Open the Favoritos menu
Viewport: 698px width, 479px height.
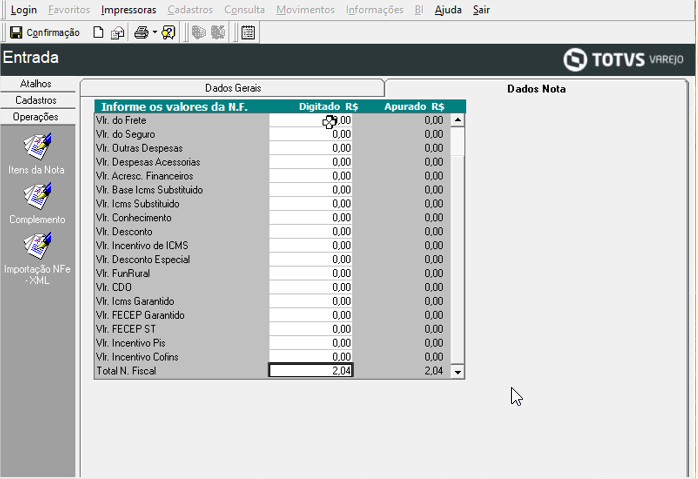[69, 9]
